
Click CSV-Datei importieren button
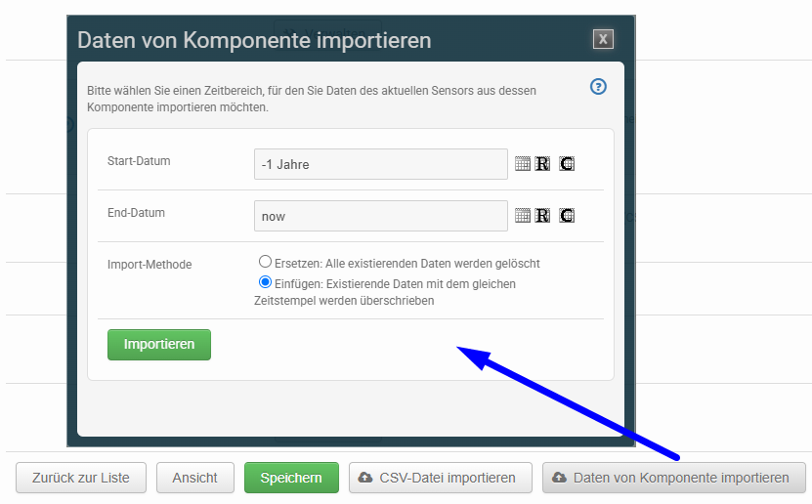click(x=441, y=478)
